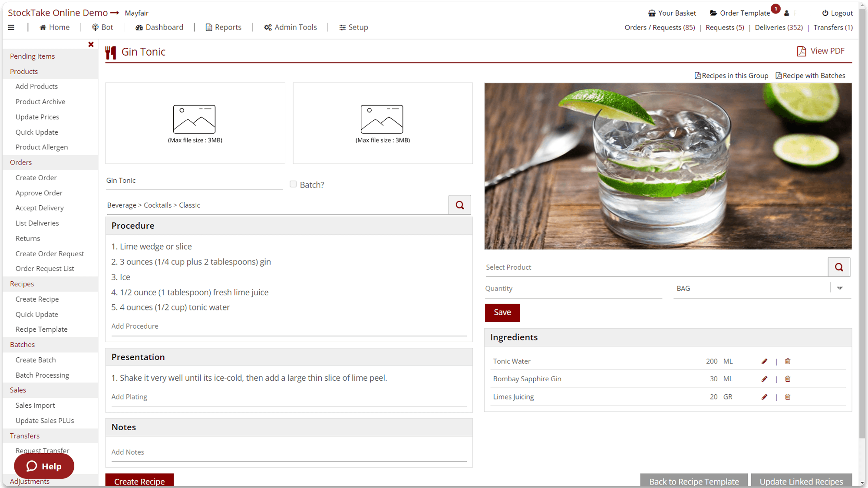Edit the Bombay Sapphire Gin quantity pencil
Screen dimensions: 868x488
coord(764,379)
